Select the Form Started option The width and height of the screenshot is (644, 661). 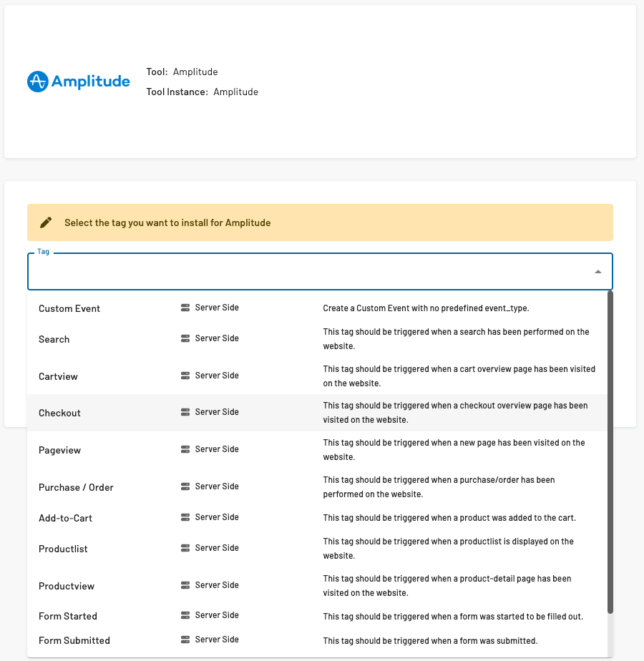click(x=68, y=616)
